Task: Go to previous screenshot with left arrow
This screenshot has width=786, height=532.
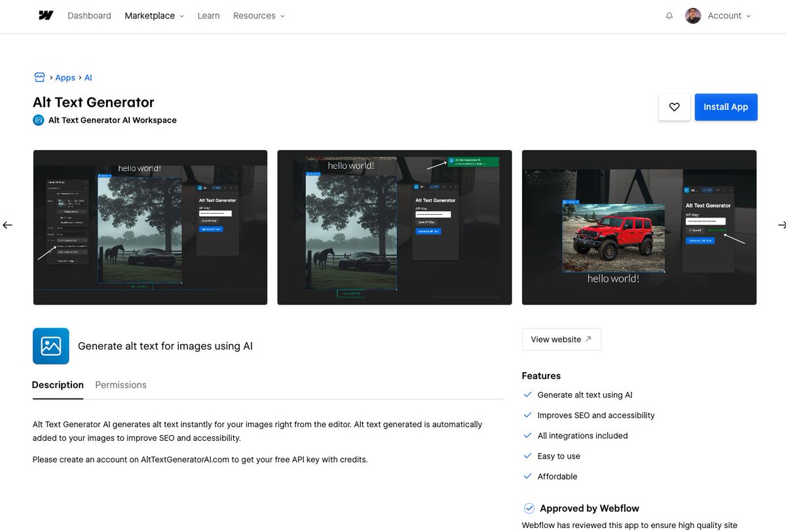Action: point(7,225)
